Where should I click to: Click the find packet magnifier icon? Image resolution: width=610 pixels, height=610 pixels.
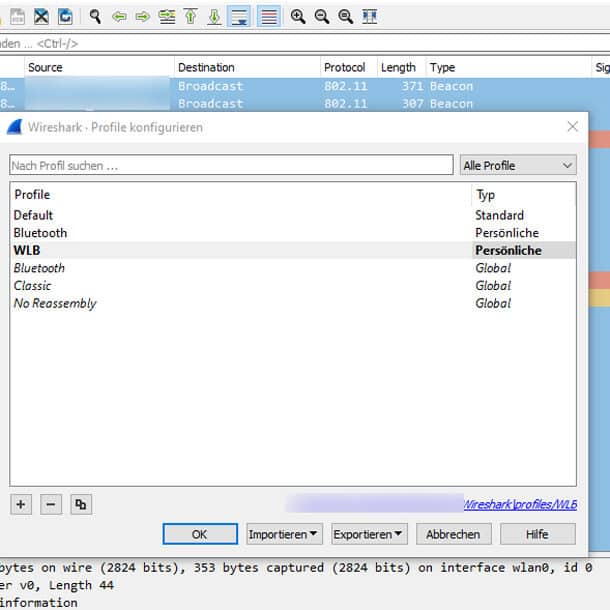coord(95,16)
